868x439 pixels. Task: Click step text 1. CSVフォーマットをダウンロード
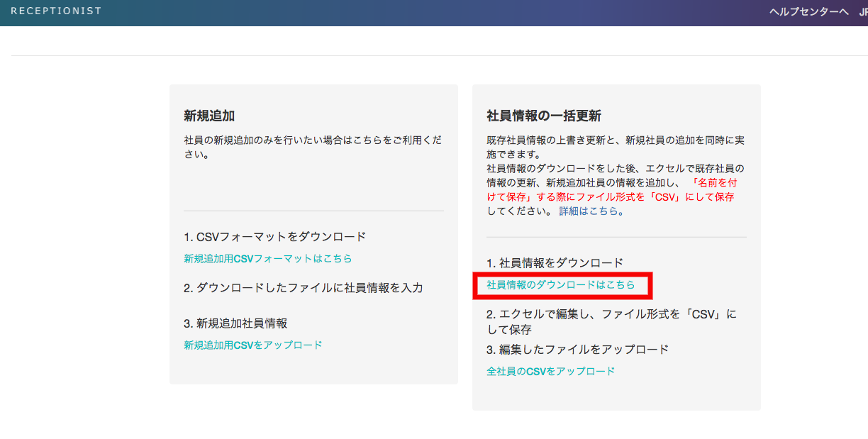[x=274, y=237]
